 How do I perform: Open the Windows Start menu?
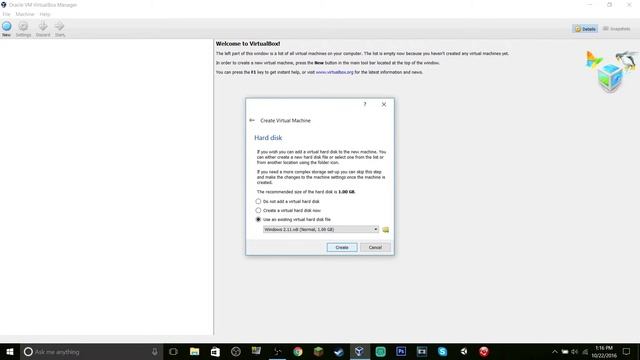click(10, 352)
